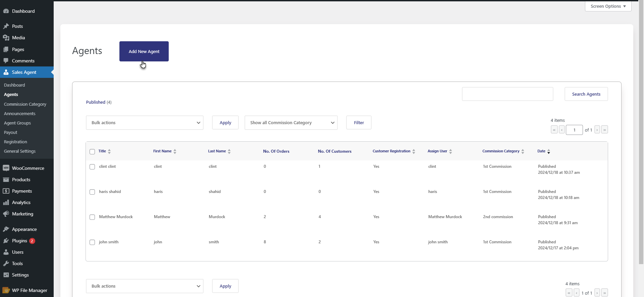Toggle the select-all checkbox in table header
The width and height of the screenshot is (644, 297).
pos(92,152)
